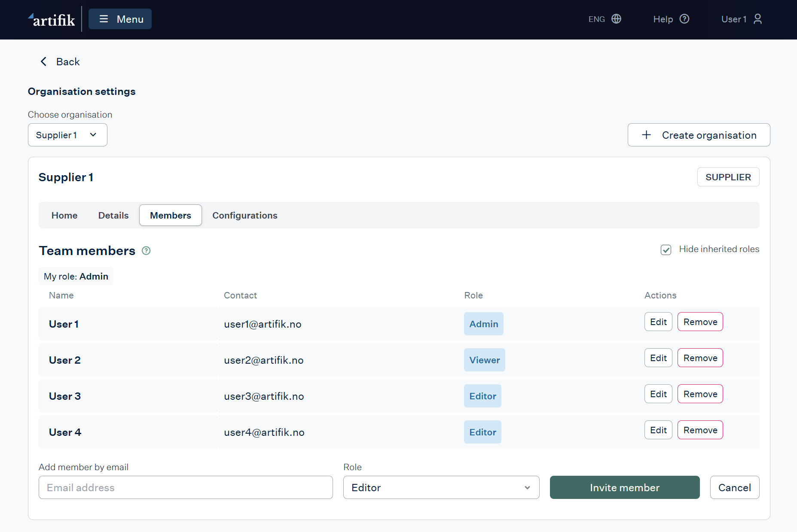Click the Back text link
797x532 pixels.
(x=68, y=62)
